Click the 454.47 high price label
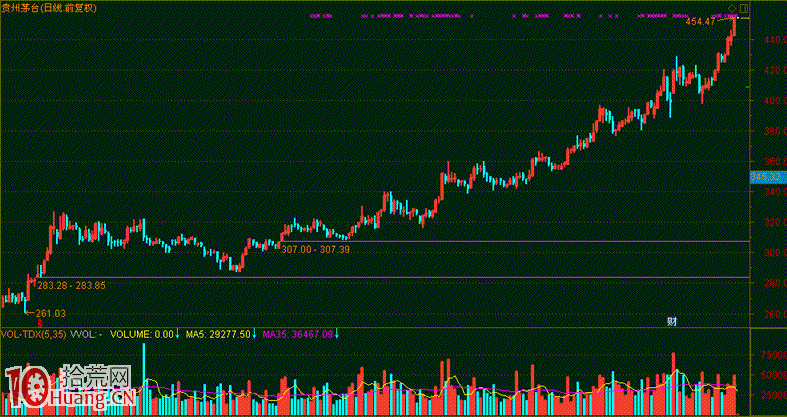The width and height of the screenshot is (787, 417). 700,22
